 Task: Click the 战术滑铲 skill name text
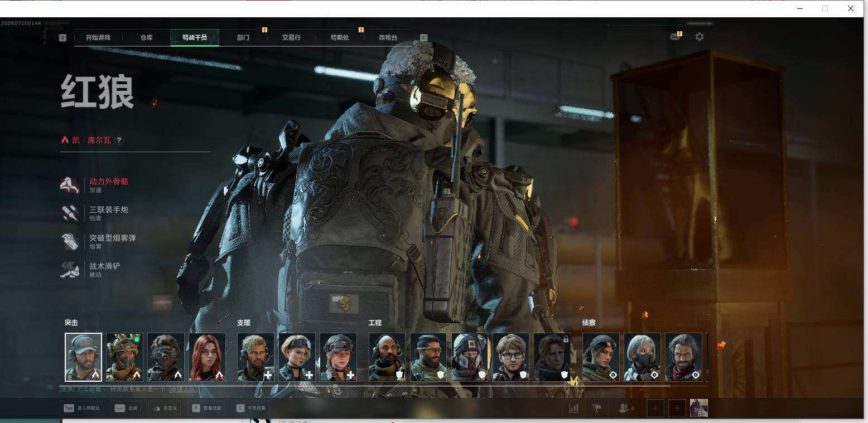[x=105, y=266]
